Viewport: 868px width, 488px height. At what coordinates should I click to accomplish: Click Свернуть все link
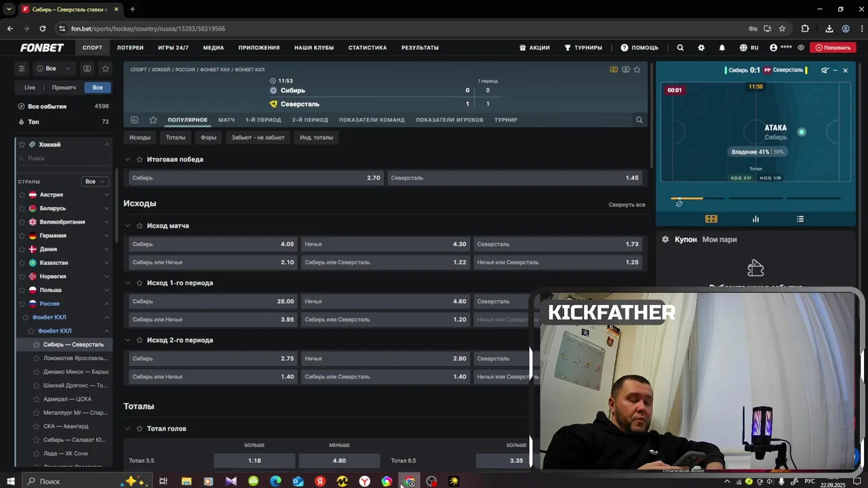(627, 205)
